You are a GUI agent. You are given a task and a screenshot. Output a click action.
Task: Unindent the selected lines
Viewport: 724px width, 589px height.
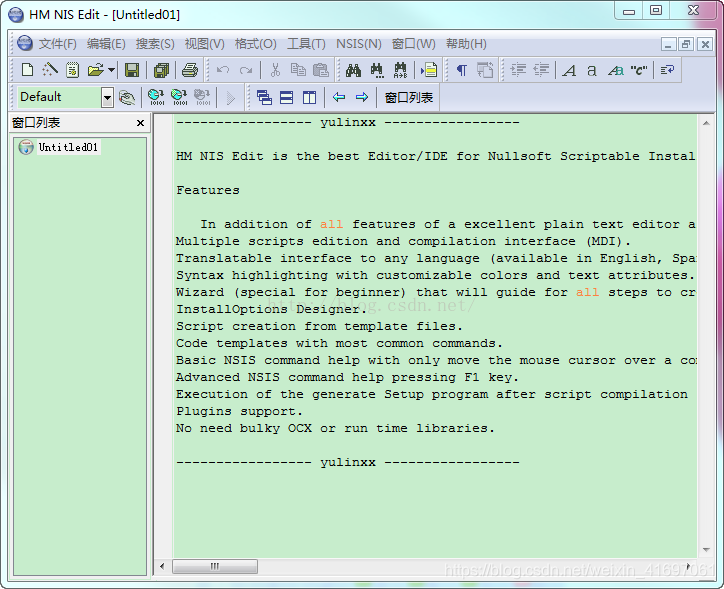pyautogui.click(x=541, y=70)
